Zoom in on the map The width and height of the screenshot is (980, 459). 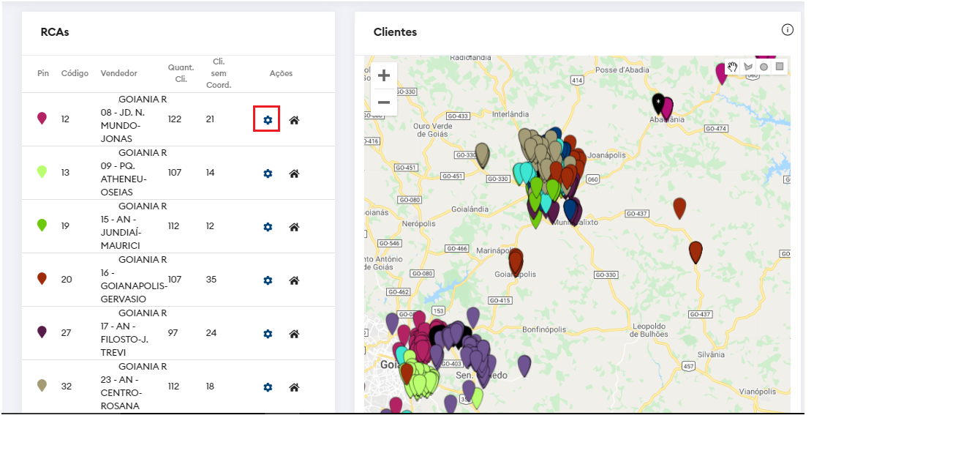(x=384, y=75)
